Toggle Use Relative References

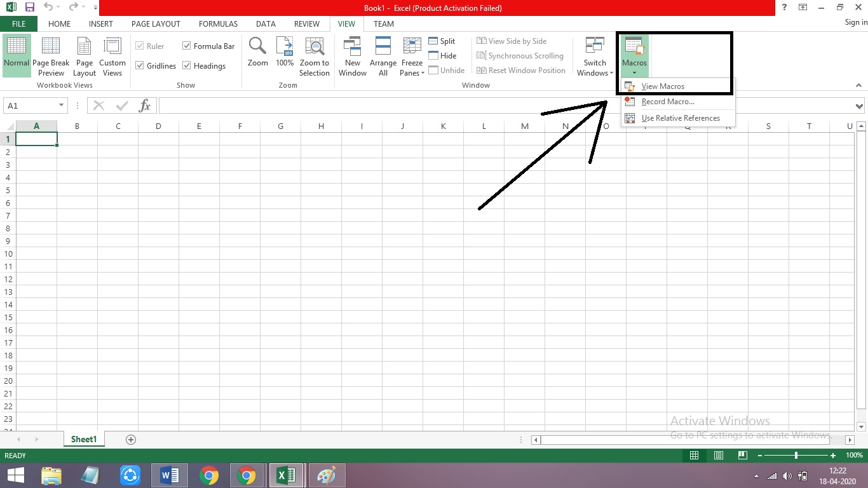[x=678, y=118]
